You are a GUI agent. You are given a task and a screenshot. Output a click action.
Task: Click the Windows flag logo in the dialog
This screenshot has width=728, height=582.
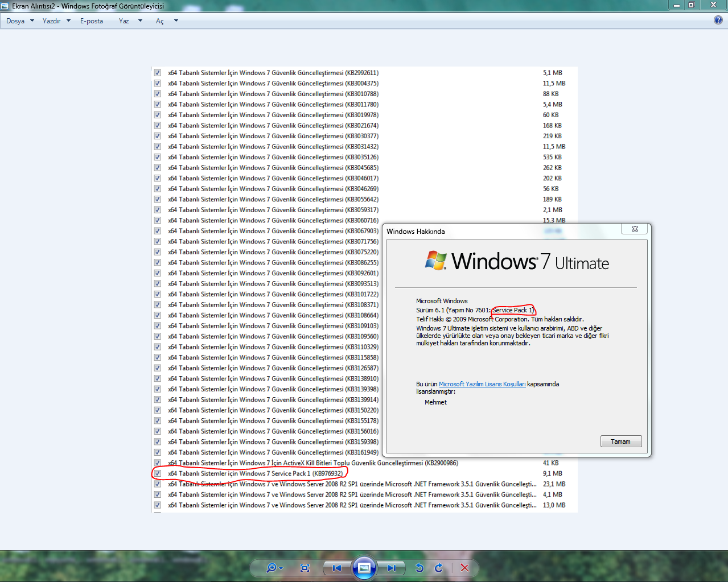(x=436, y=260)
